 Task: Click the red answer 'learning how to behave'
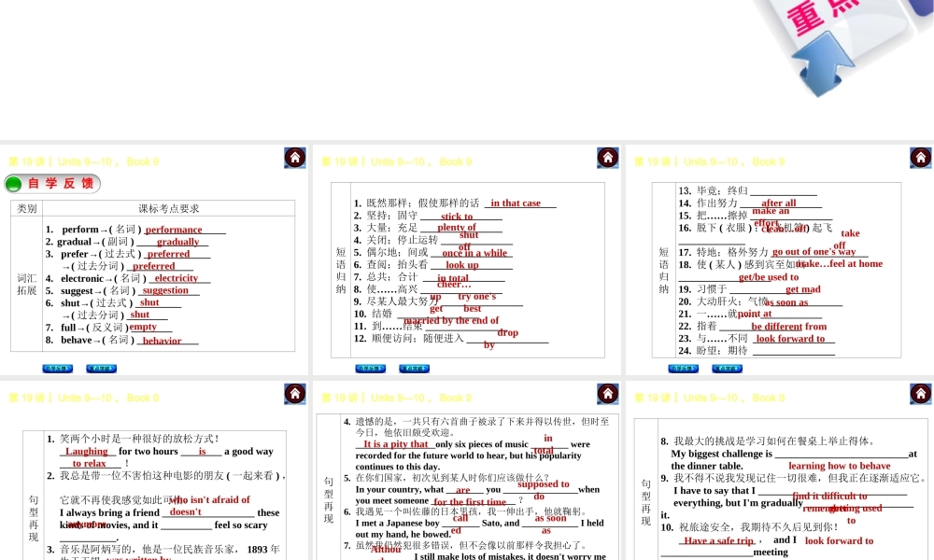pyautogui.click(x=839, y=466)
